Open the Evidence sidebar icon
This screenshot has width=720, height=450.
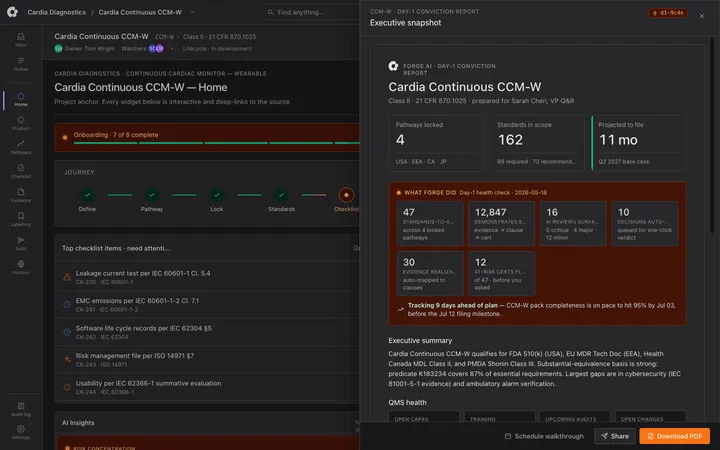(x=21, y=195)
